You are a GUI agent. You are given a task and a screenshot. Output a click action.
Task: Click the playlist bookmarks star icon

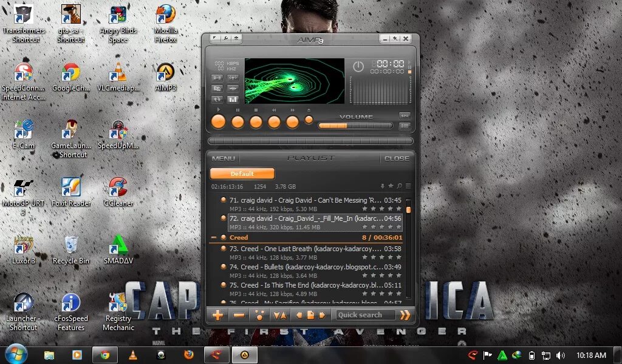point(391,186)
